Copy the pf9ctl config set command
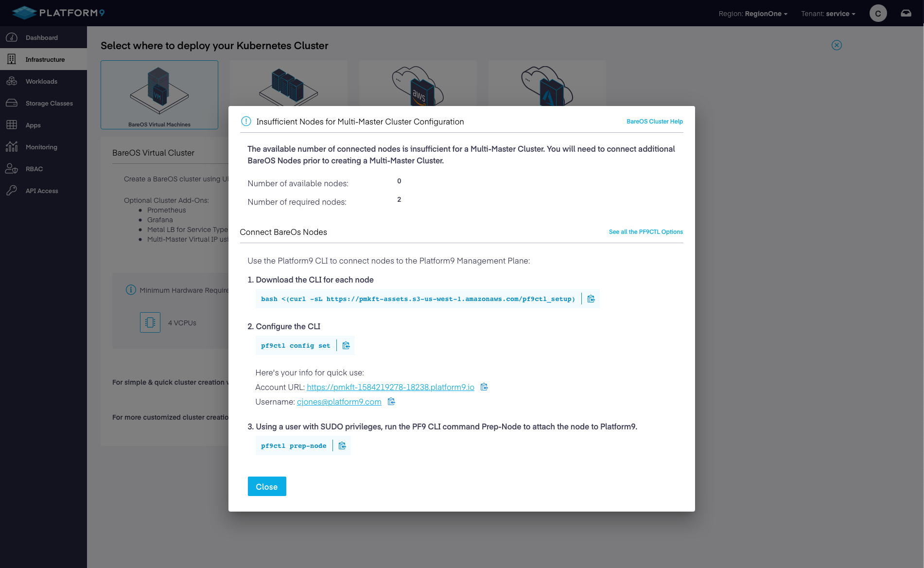The width and height of the screenshot is (924, 568). (x=346, y=345)
